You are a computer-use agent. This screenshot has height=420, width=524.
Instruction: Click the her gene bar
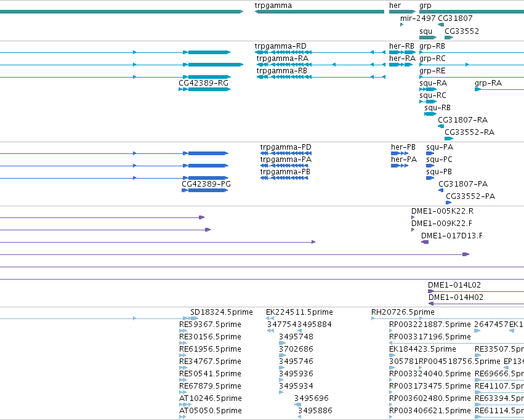point(402,12)
